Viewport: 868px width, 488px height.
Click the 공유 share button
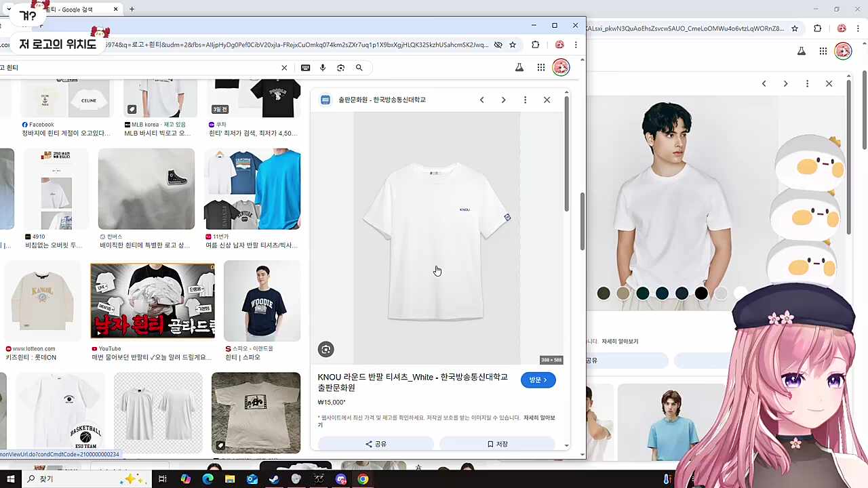pos(376,444)
